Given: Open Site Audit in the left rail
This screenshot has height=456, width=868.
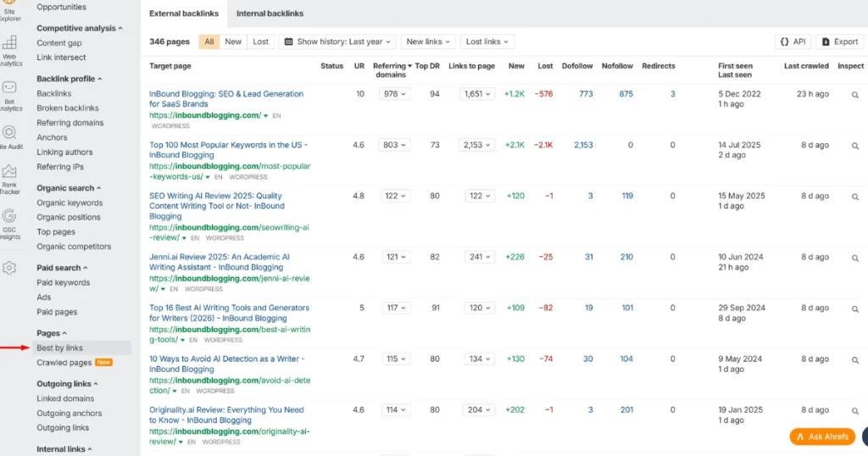Looking at the screenshot, I should pos(9,138).
